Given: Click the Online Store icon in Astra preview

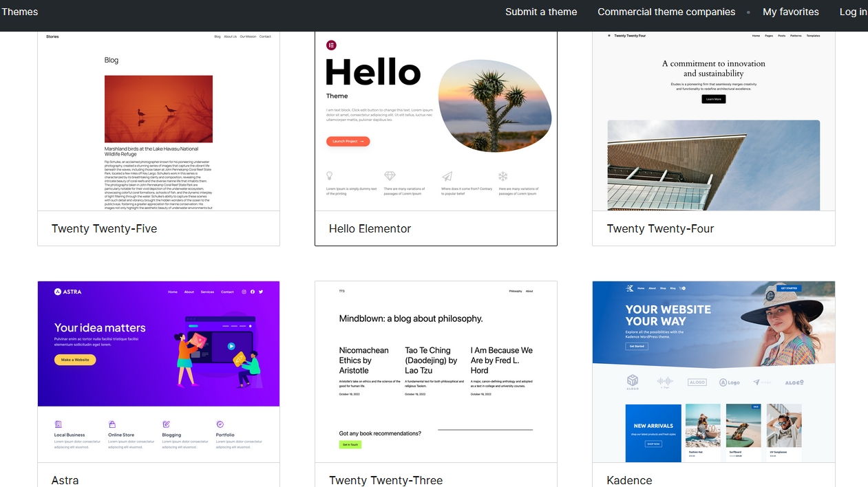Looking at the screenshot, I should pos(112,424).
